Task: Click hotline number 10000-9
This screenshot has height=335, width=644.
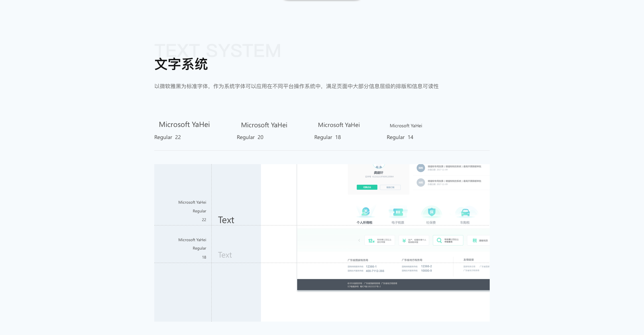Action: (x=426, y=271)
